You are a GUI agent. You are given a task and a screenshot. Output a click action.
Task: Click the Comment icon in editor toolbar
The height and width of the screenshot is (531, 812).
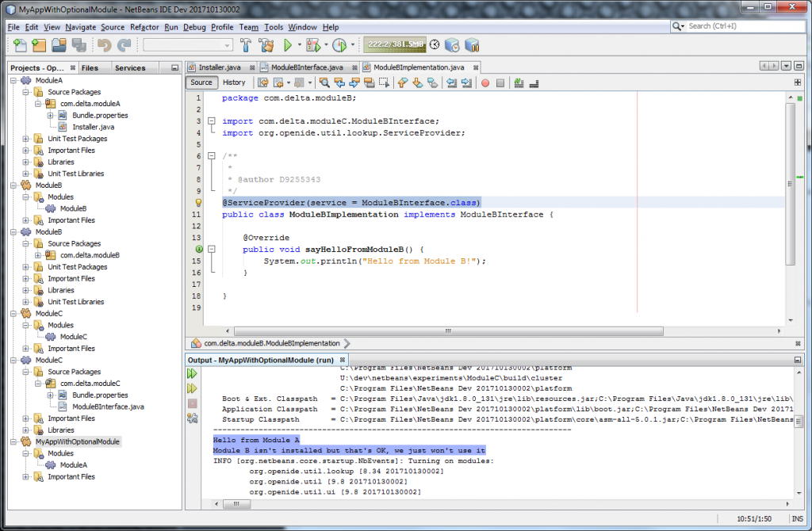(519, 82)
